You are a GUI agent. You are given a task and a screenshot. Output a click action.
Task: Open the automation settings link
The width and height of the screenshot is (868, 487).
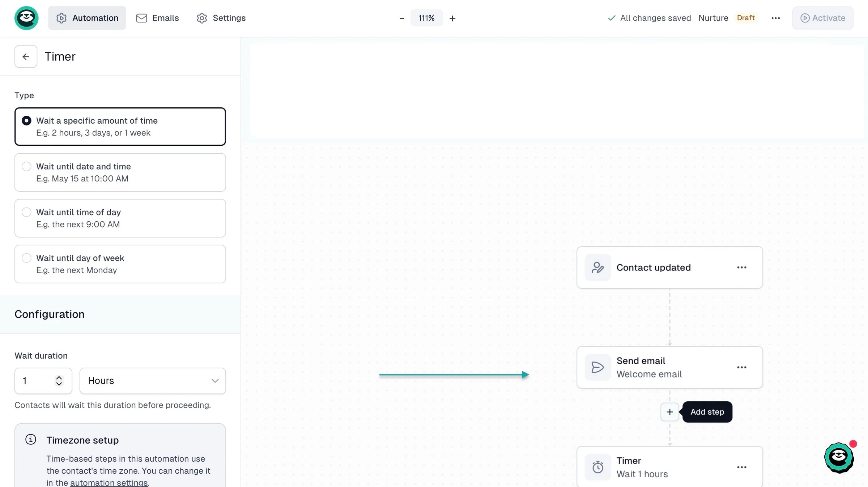109,483
